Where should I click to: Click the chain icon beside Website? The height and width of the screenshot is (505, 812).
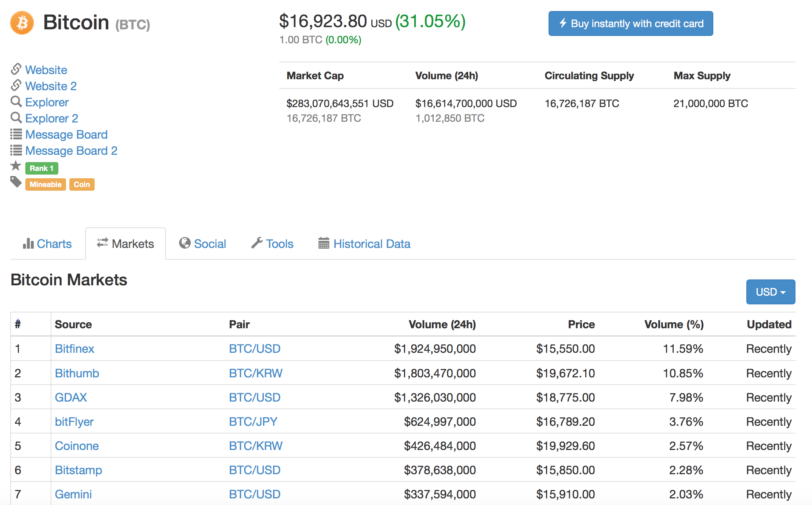16,69
